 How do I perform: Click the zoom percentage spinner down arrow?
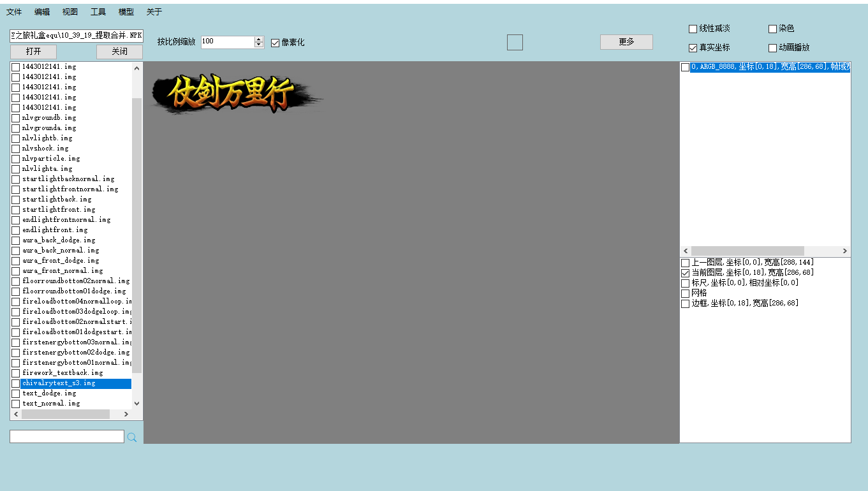259,45
